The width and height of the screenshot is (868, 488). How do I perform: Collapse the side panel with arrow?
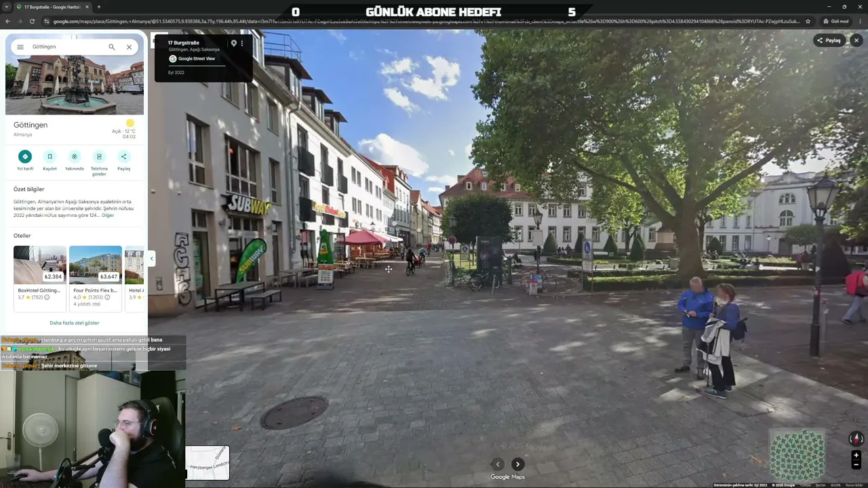pos(151,258)
